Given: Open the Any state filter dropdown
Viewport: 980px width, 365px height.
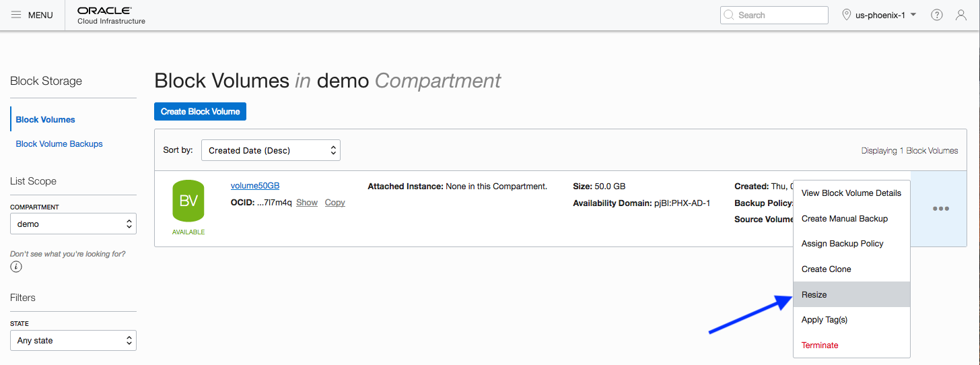Looking at the screenshot, I should (73, 340).
